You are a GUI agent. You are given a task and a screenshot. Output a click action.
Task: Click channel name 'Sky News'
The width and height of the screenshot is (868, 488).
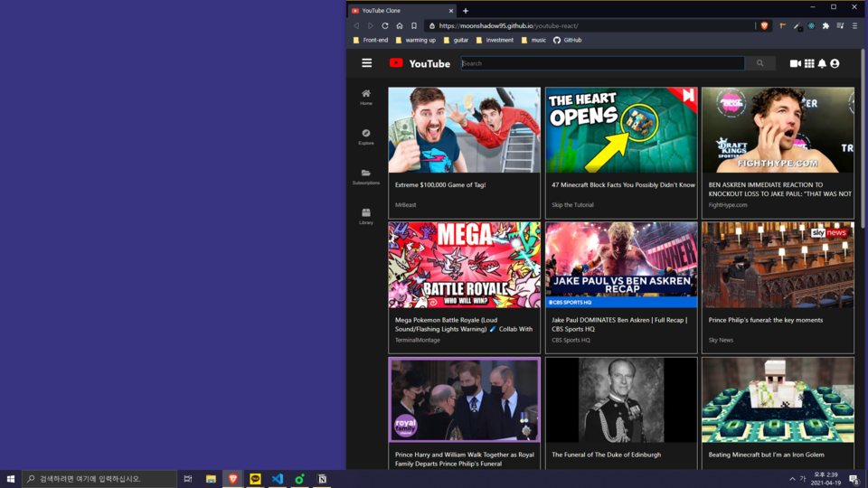coord(721,340)
